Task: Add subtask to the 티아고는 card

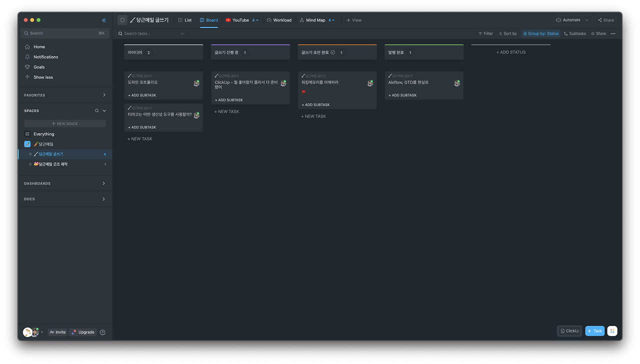Action: [142, 127]
